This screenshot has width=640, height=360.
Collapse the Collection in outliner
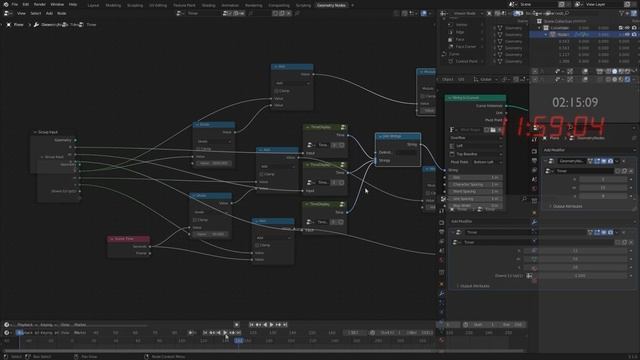(x=540, y=28)
